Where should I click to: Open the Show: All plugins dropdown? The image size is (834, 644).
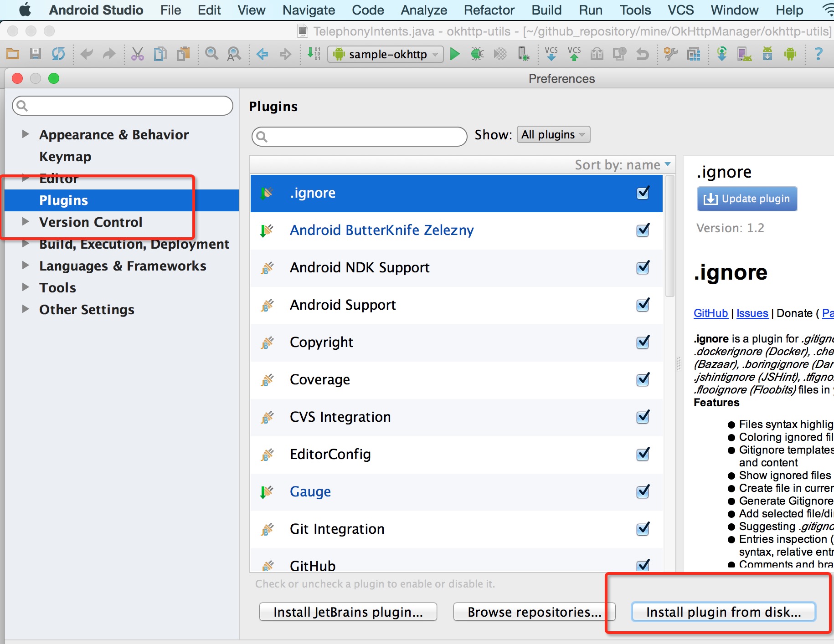(553, 135)
